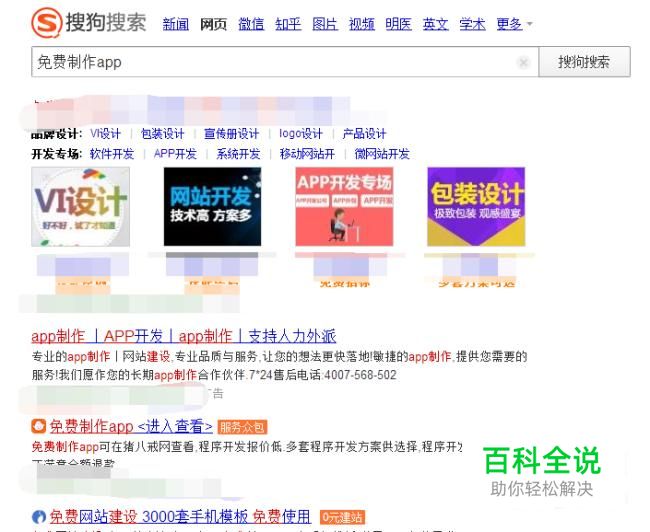Viewport: 650px width, 532px height.
Task: Click the 开发专场 category label
Action: click(57, 154)
